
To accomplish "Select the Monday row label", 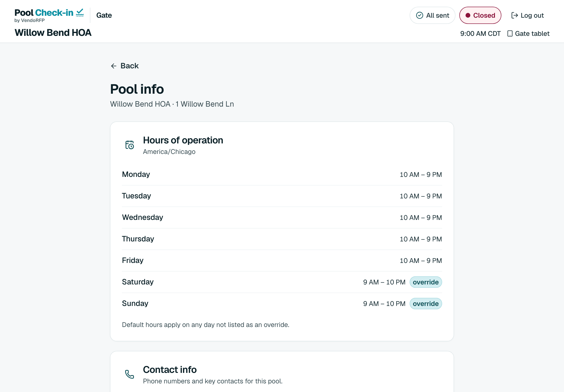I will [136, 174].
